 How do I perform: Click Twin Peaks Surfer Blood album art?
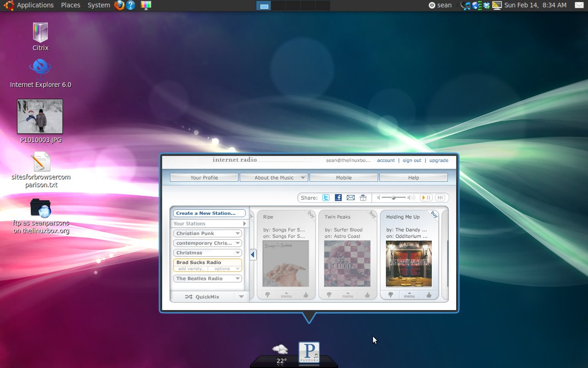pyautogui.click(x=347, y=264)
